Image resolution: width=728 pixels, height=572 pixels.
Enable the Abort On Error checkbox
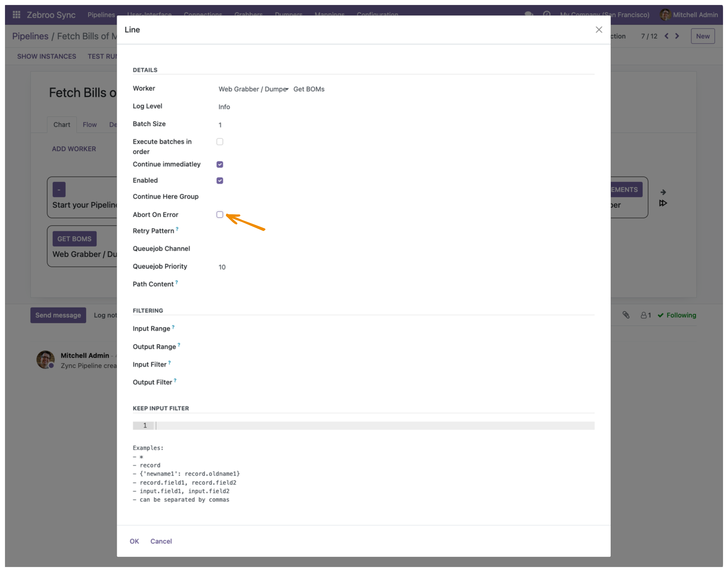click(220, 215)
